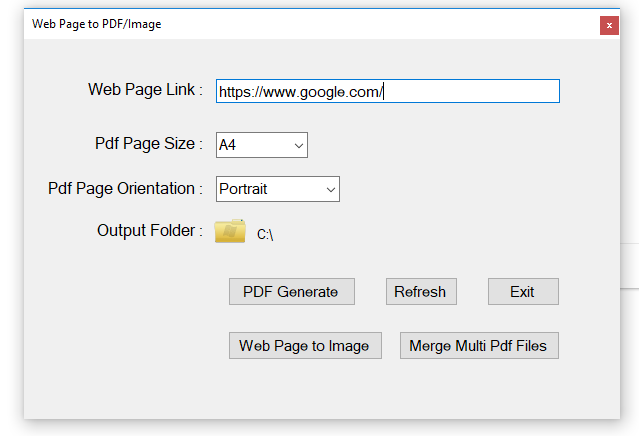Focus the Web Page Link text field
The height and width of the screenshot is (436, 639).
point(387,91)
